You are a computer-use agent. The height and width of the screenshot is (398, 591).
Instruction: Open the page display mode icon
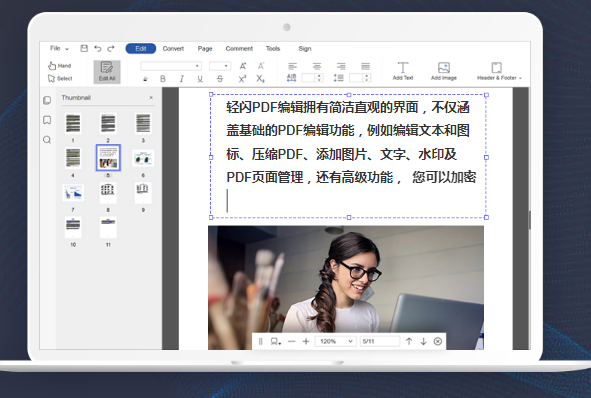pyautogui.click(x=276, y=341)
